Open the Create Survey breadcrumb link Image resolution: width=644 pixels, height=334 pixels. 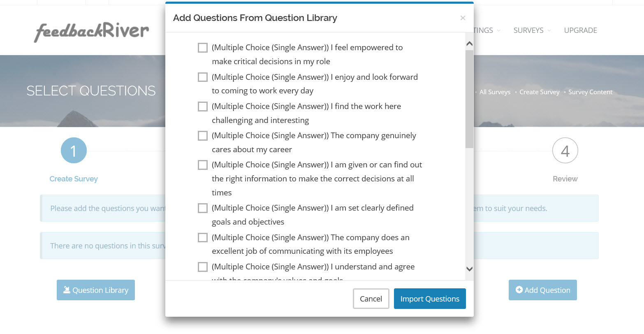tap(539, 92)
